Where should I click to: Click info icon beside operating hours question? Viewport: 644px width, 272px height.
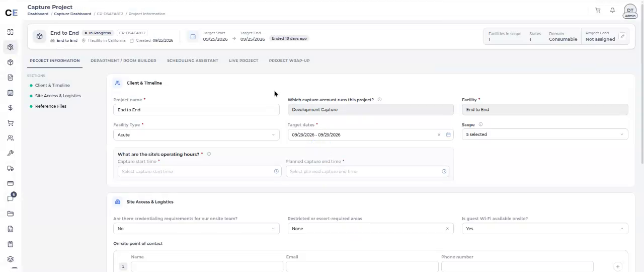(209, 154)
